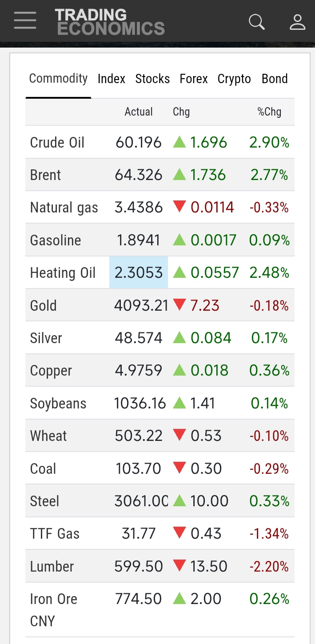Open the hamburger navigation menu
The image size is (315, 644).
pos(25,21)
